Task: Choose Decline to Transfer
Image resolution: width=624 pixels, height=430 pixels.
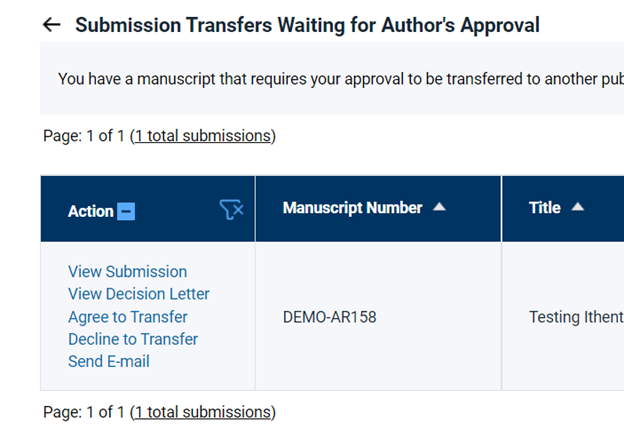Action: tap(133, 339)
